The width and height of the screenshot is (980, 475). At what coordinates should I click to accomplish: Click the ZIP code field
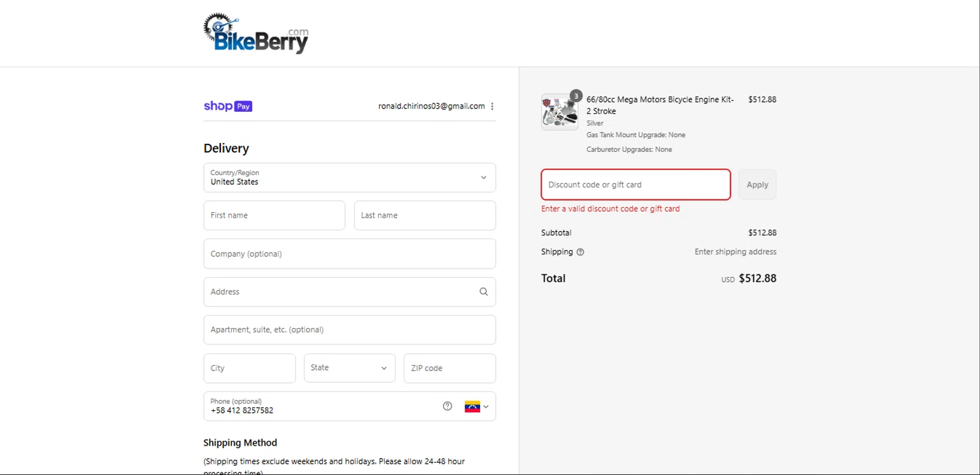pyautogui.click(x=449, y=369)
